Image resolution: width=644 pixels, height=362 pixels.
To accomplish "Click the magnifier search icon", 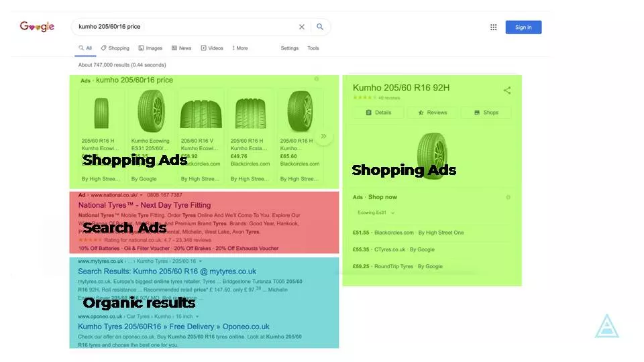I will (320, 27).
